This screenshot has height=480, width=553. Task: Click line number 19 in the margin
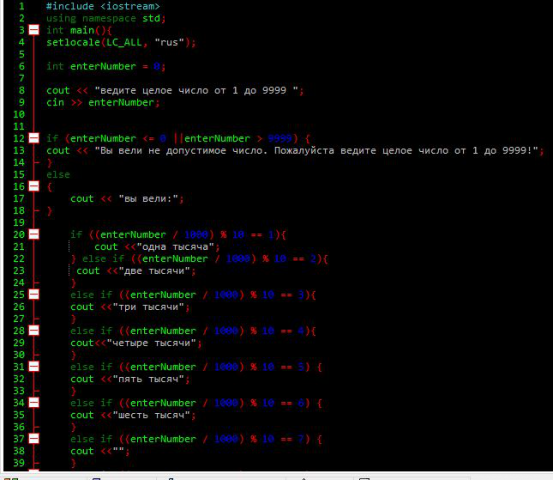coord(19,223)
